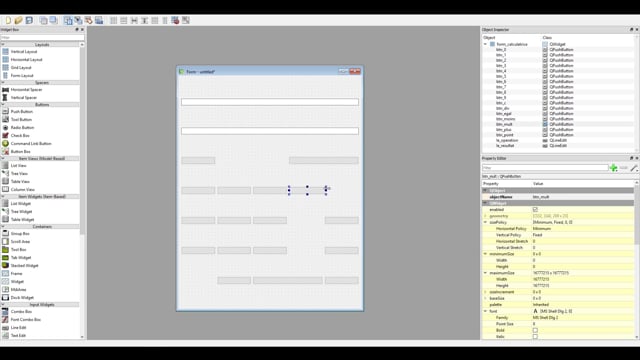Select Grid Layout in Widget Box
This screenshot has width=640, height=360.
[x=21, y=67]
